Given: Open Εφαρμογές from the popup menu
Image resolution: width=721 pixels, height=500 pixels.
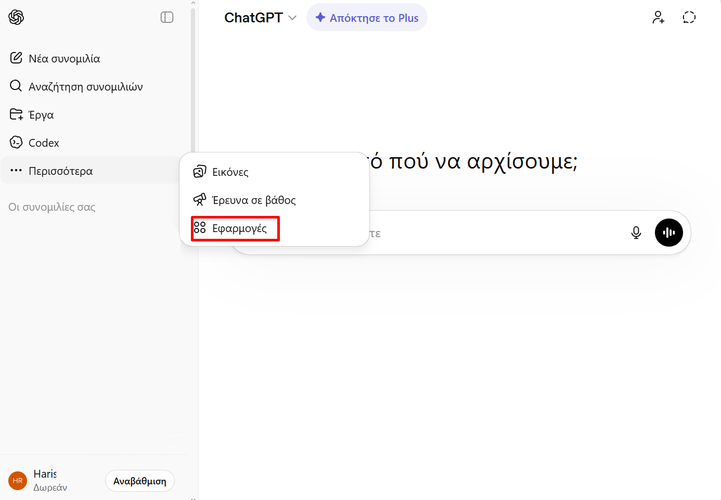Looking at the screenshot, I should tap(275, 228).
